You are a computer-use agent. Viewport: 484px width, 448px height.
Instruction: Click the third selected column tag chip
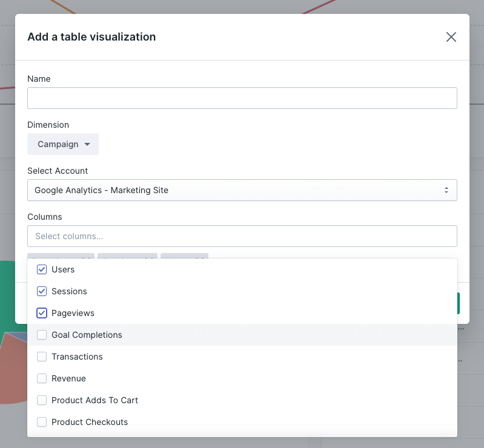(184, 256)
